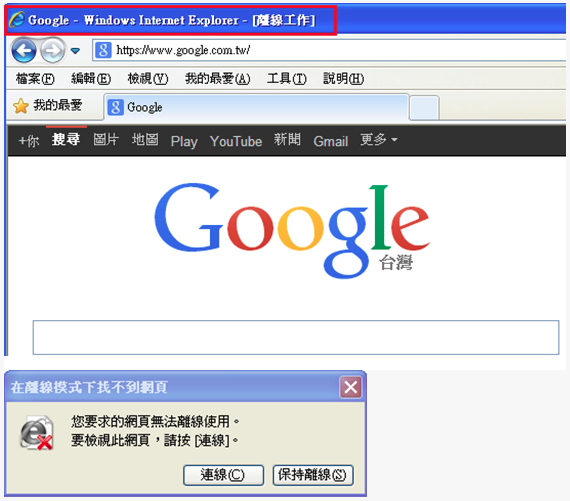570x501 pixels.
Task: Click the Play link in Google bar
Action: [x=184, y=141]
